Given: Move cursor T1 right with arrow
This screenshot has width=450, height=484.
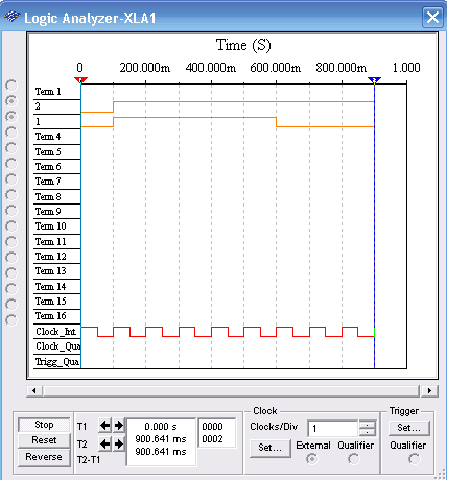Looking at the screenshot, I should pyautogui.click(x=118, y=426).
